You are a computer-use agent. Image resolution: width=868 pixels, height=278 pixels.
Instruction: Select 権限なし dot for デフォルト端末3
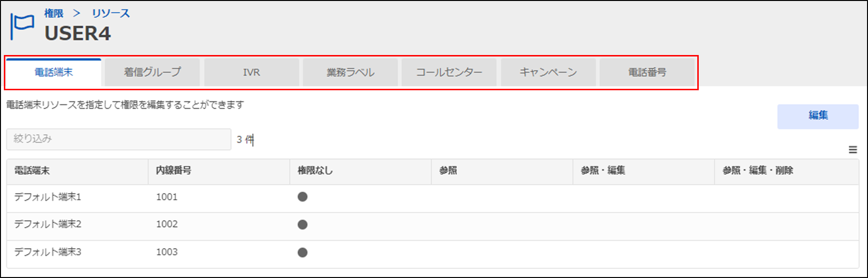click(x=302, y=252)
